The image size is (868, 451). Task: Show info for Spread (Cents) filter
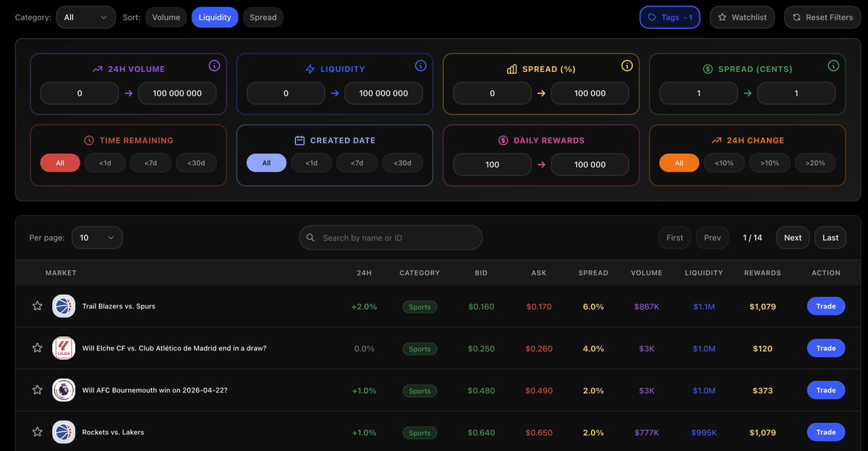click(833, 66)
